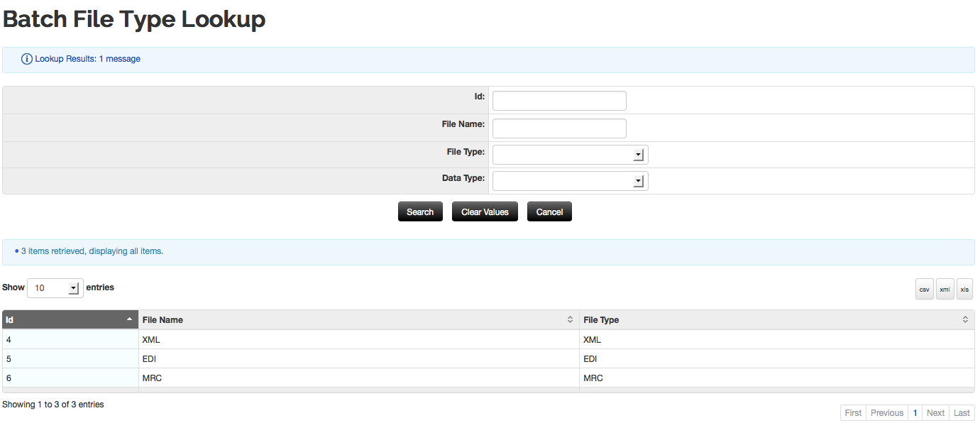Click sort icon in File Name column

(570, 320)
